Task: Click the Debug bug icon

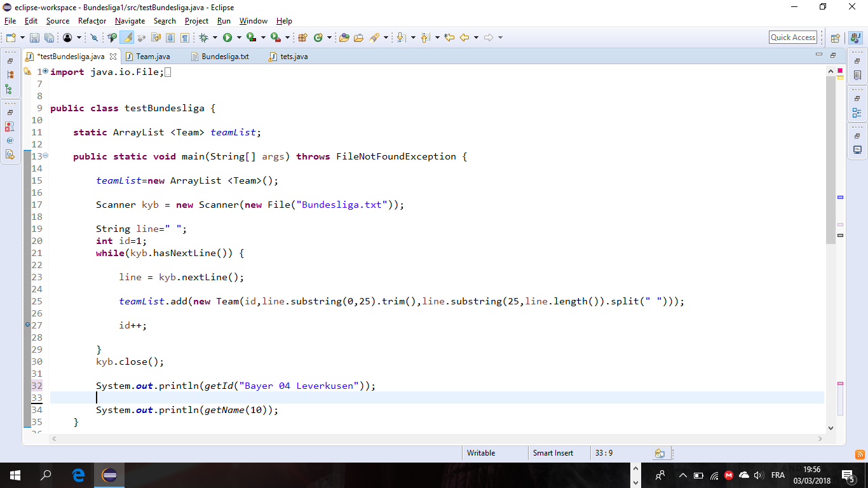Action: [203, 37]
